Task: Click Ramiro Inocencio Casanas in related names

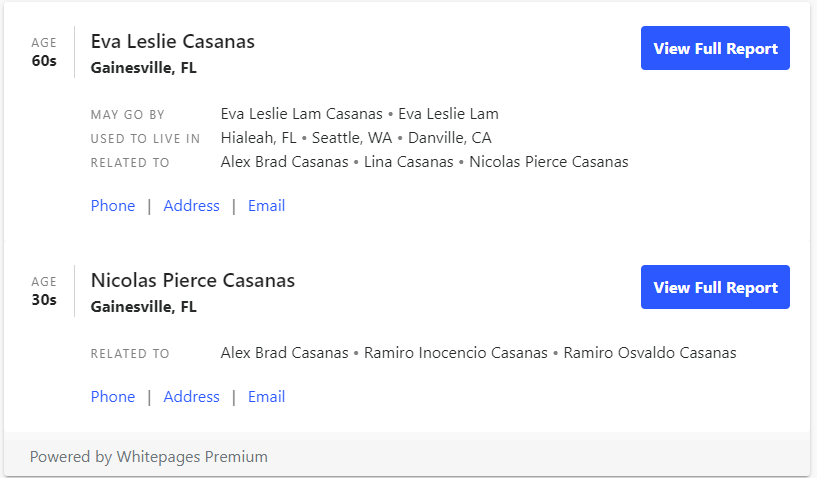Action: tap(455, 353)
